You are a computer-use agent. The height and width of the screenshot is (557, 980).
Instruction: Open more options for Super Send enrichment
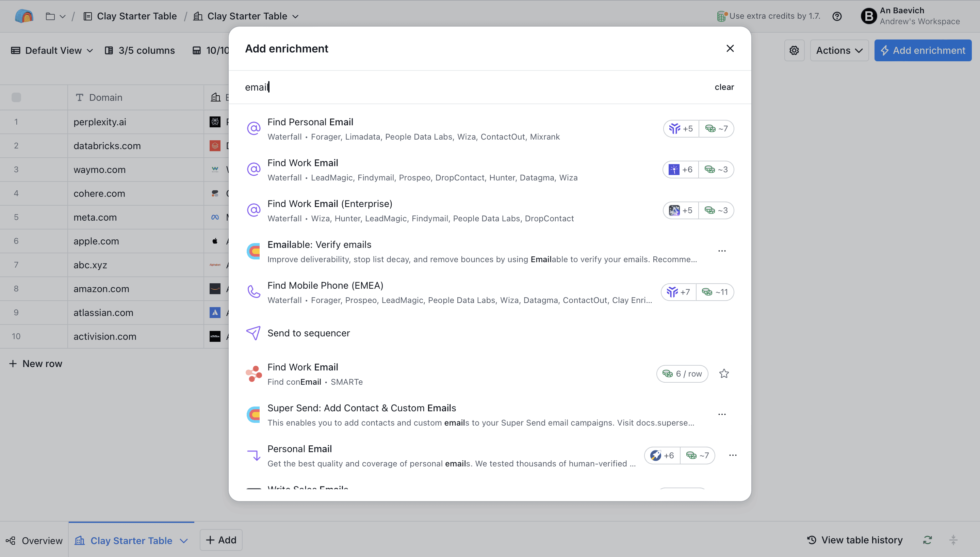(722, 415)
